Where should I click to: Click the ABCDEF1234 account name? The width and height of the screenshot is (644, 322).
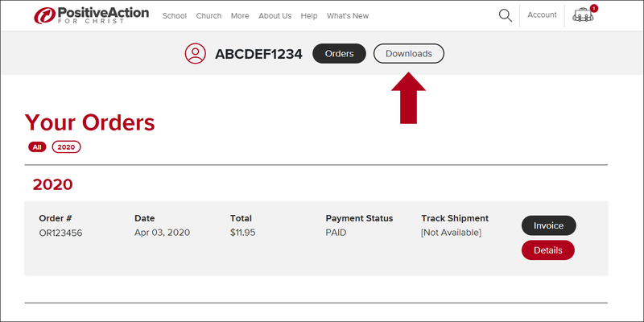(258, 54)
